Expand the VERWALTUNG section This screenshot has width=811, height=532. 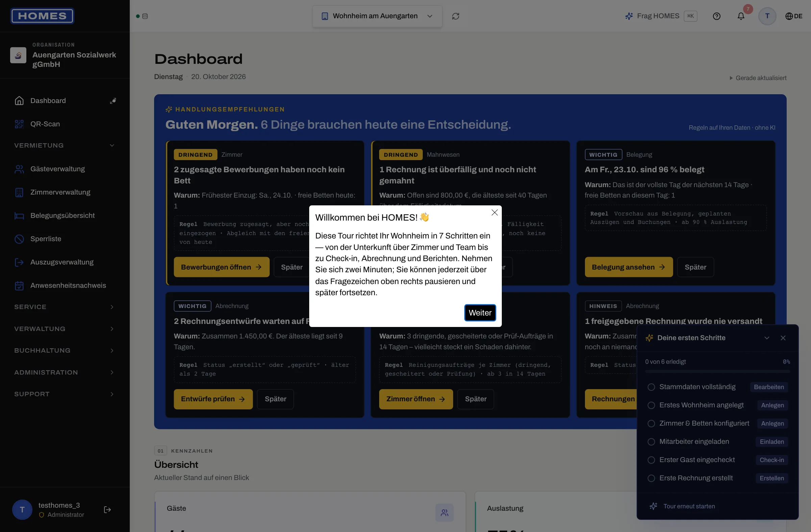65,329
